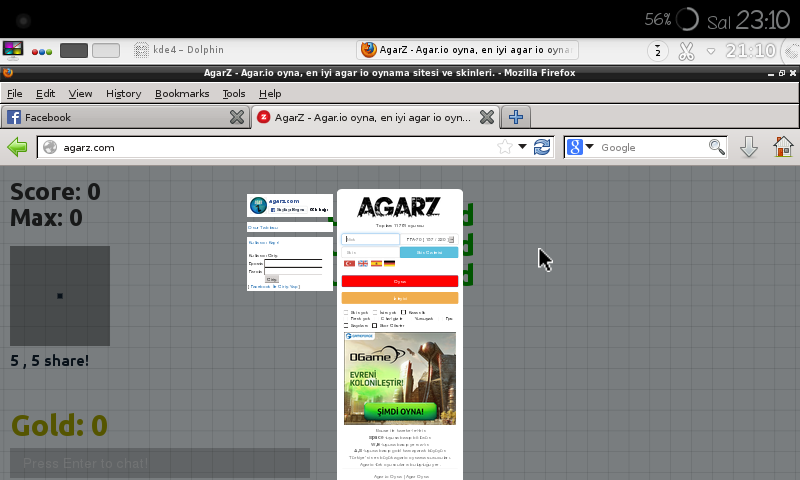
Task: Click the battery percentage indicator at top
Action: [658, 19]
